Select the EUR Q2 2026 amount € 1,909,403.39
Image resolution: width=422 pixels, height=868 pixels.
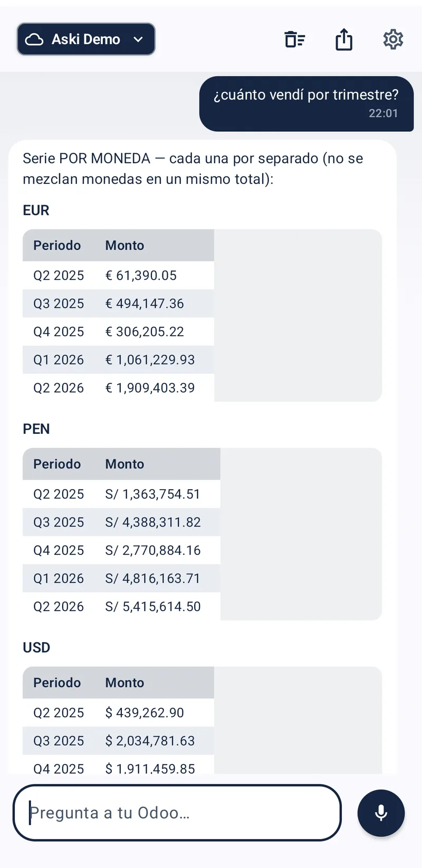150,388
